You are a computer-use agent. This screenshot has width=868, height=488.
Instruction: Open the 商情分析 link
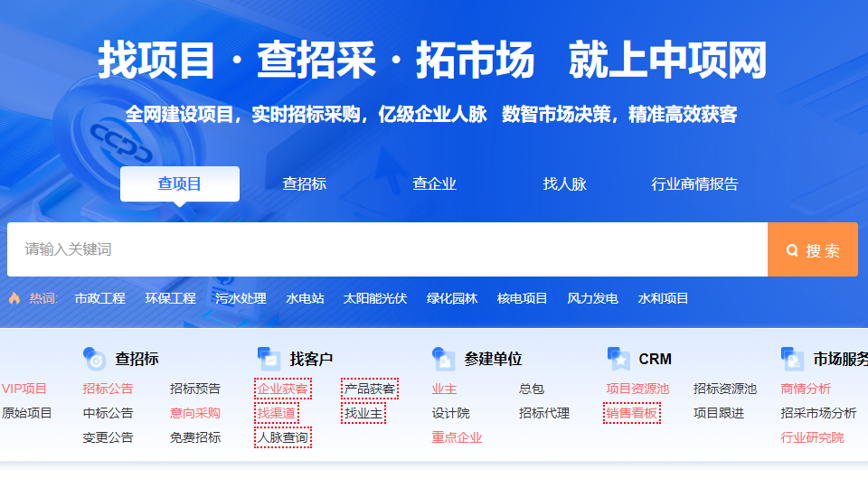point(806,389)
